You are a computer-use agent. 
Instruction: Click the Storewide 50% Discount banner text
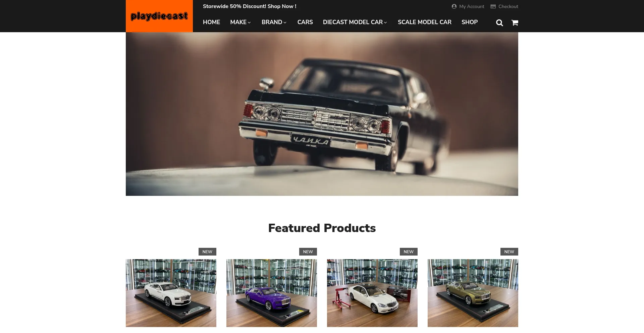(250, 6)
